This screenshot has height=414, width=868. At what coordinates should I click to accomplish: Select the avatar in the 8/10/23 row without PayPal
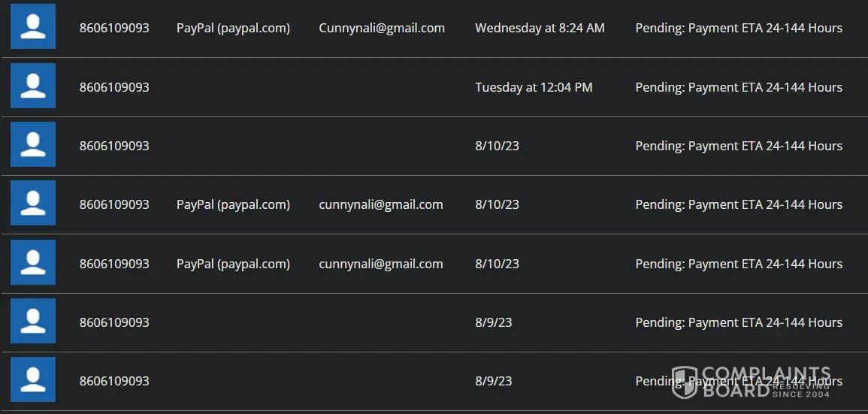click(x=33, y=145)
